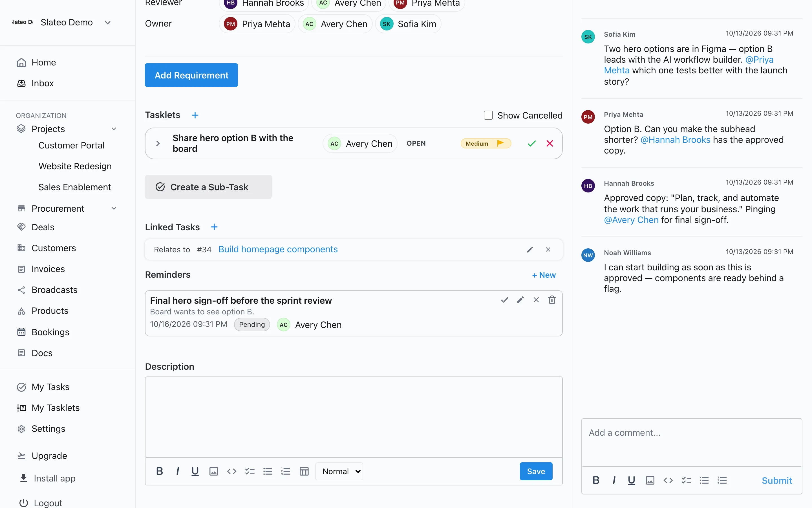Viewport: 812px width, 508px height.
Task: Cancel the tasklet with the red X icon
Action: 550,143
